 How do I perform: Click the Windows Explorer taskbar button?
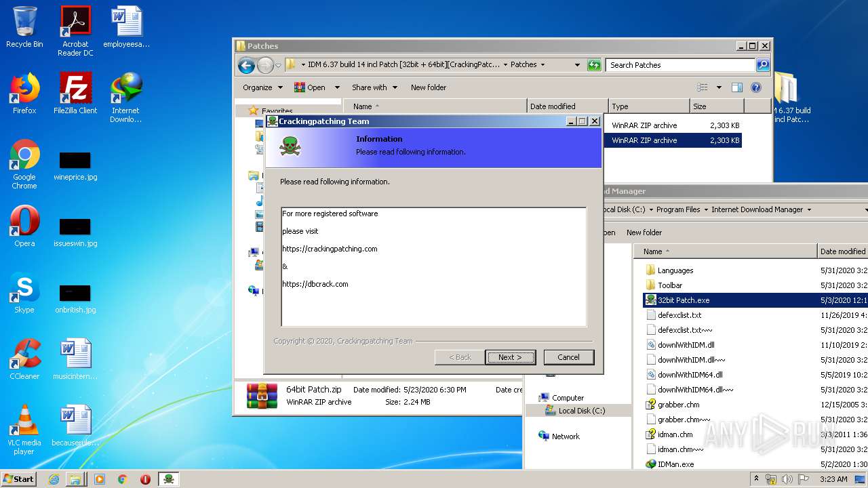point(75,479)
